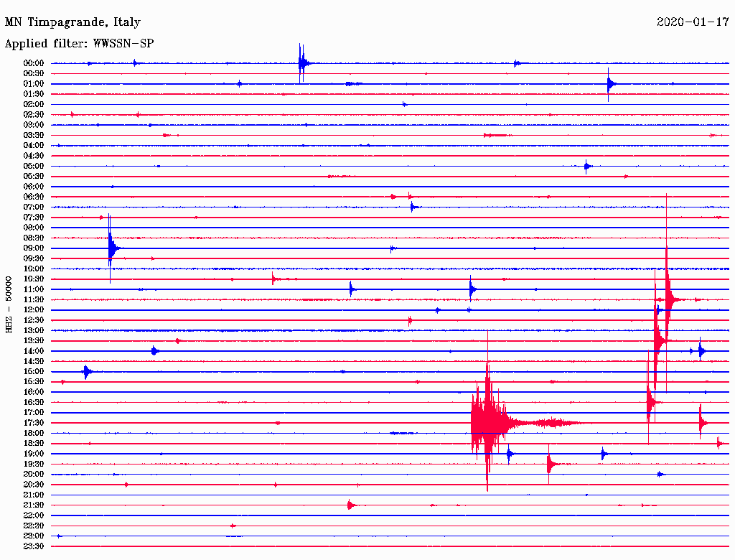The height and width of the screenshot is (560, 735).
Task: Click the 15:00 time label
Action: [x=34, y=372]
